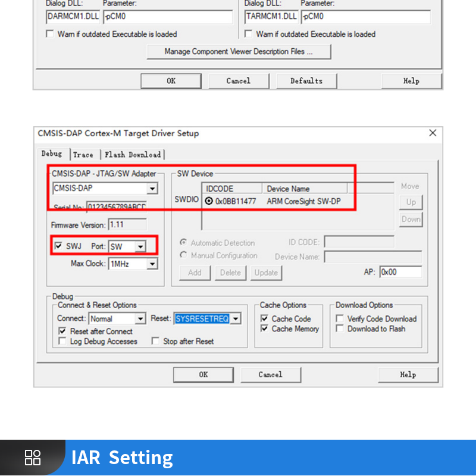Open the Port SW dropdown
The image size is (476, 476).
(140, 247)
